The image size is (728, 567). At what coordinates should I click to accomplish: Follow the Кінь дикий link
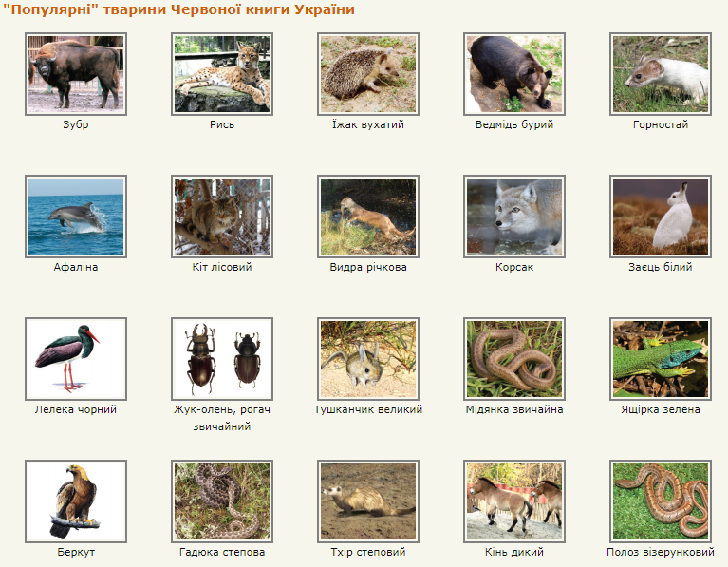[x=514, y=553]
